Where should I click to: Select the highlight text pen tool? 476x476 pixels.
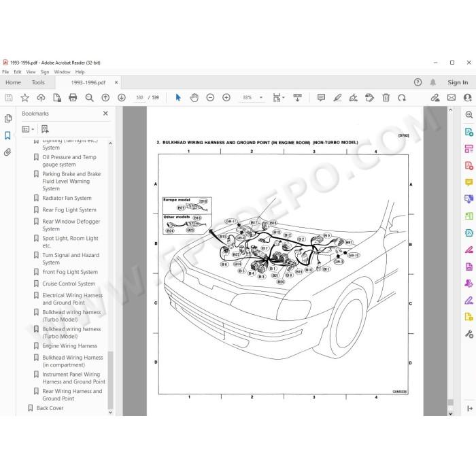pyautogui.click(x=337, y=97)
